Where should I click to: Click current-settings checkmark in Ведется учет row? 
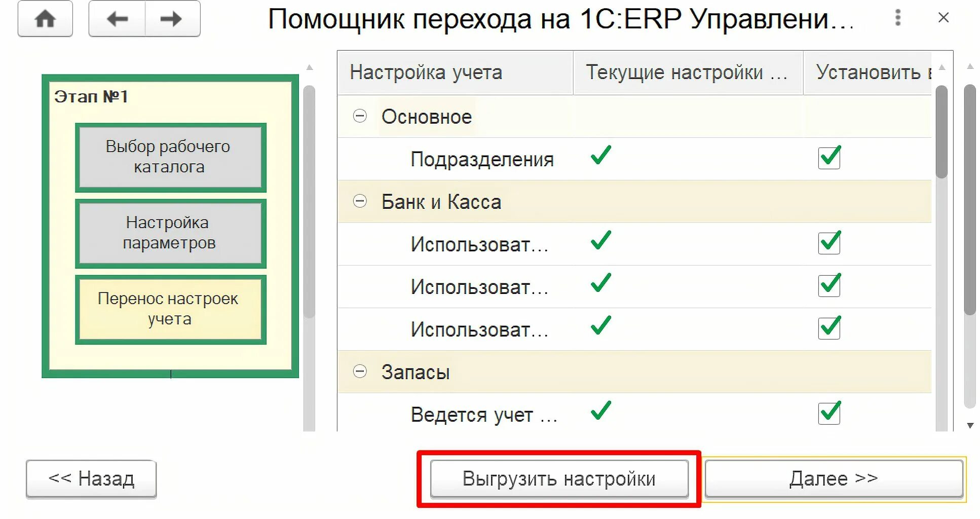(601, 411)
